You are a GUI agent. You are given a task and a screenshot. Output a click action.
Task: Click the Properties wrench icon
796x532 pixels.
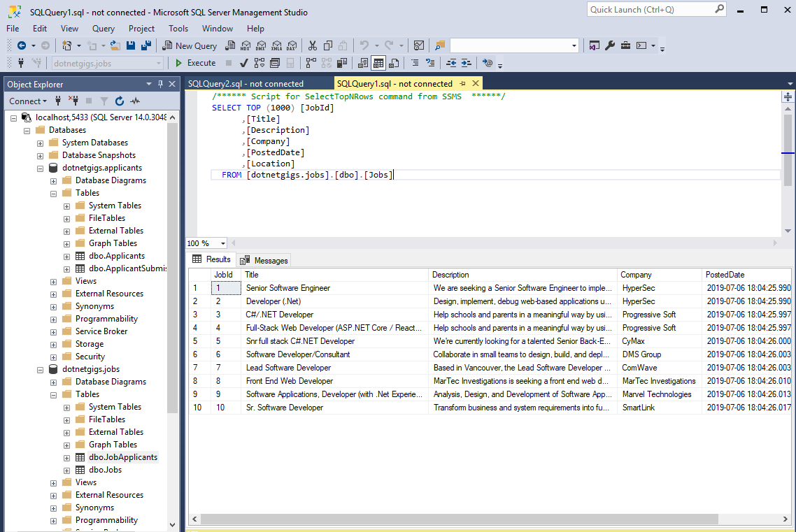pos(609,45)
